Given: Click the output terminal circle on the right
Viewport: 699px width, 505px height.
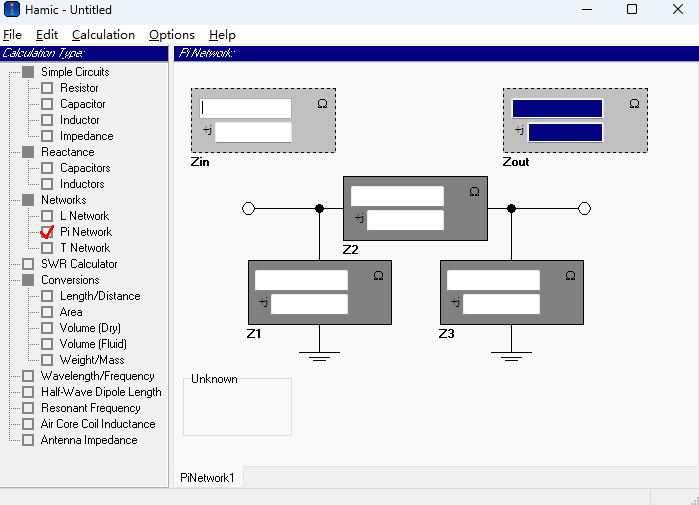Looking at the screenshot, I should coord(585,208).
